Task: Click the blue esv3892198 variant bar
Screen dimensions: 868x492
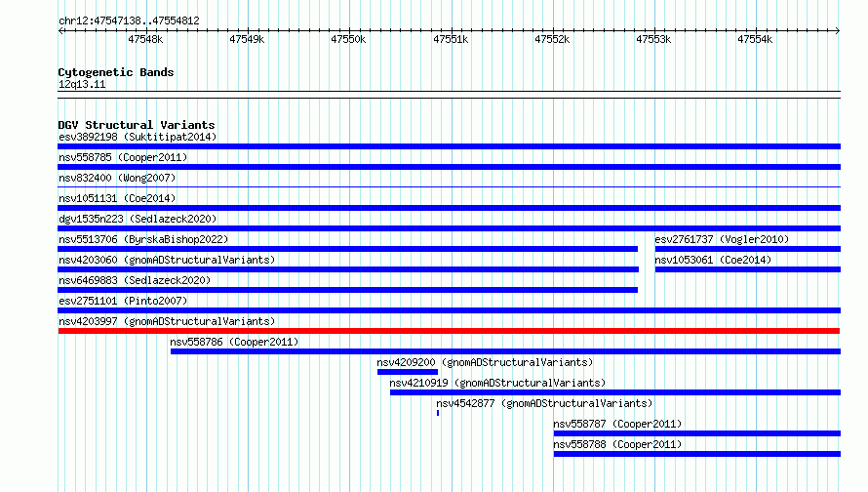Action: click(x=449, y=146)
